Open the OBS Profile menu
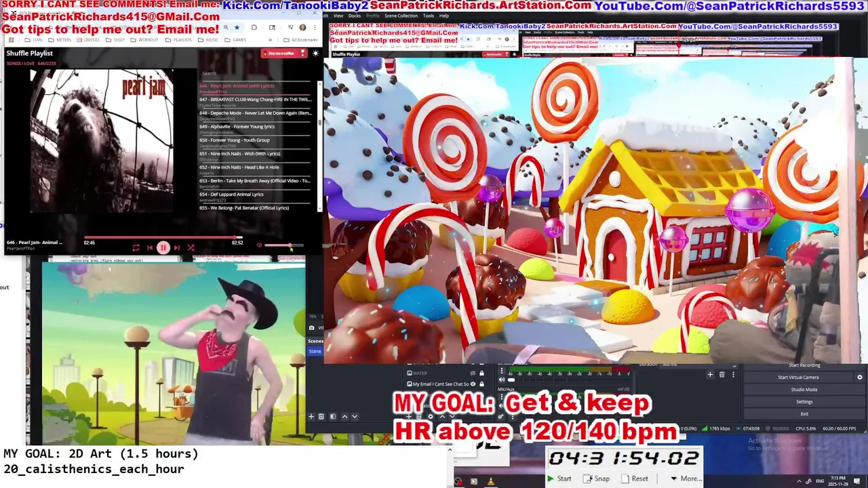This screenshot has height=488, width=868. tap(372, 16)
